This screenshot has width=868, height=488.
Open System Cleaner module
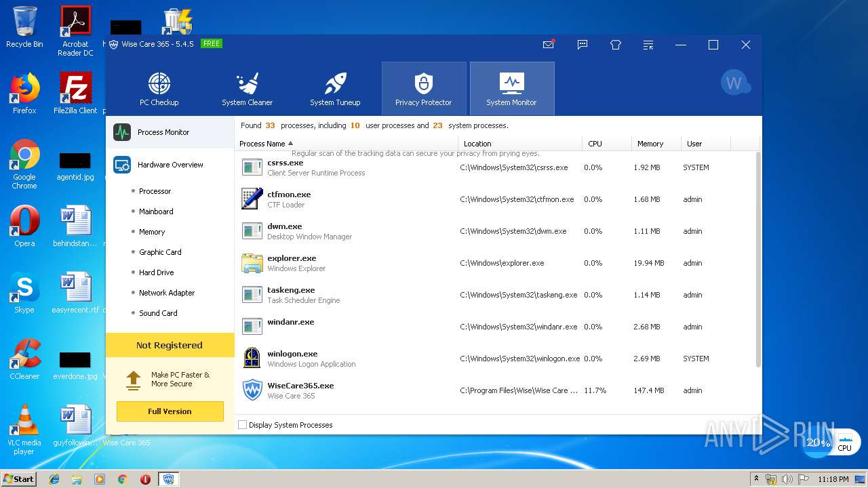[x=248, y=89]
